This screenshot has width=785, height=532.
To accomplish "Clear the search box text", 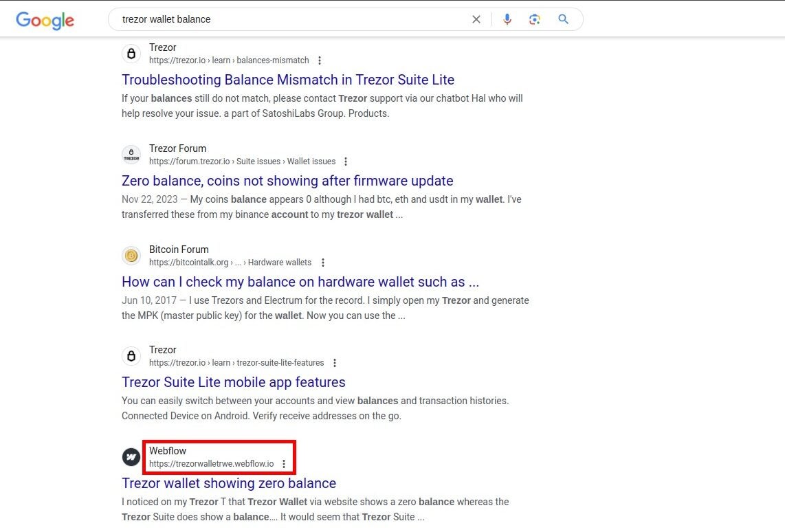I will click(x=476, y=19).
